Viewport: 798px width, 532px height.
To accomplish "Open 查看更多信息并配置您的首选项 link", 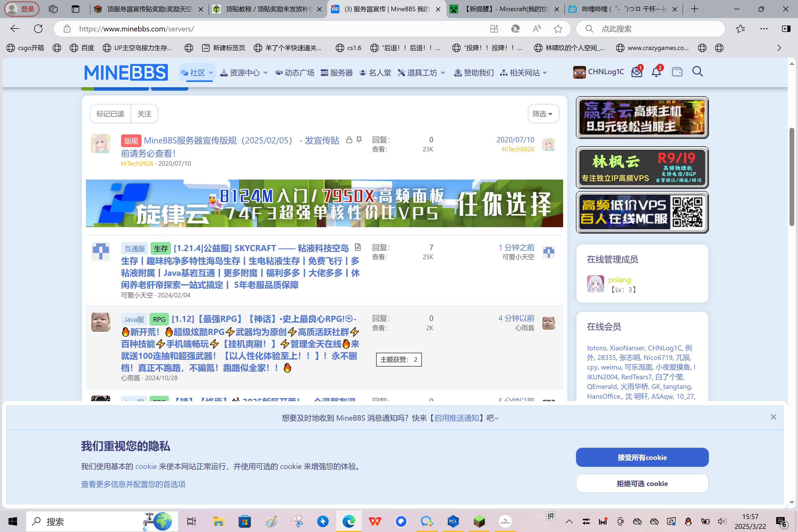I will [x=133, y=484].
